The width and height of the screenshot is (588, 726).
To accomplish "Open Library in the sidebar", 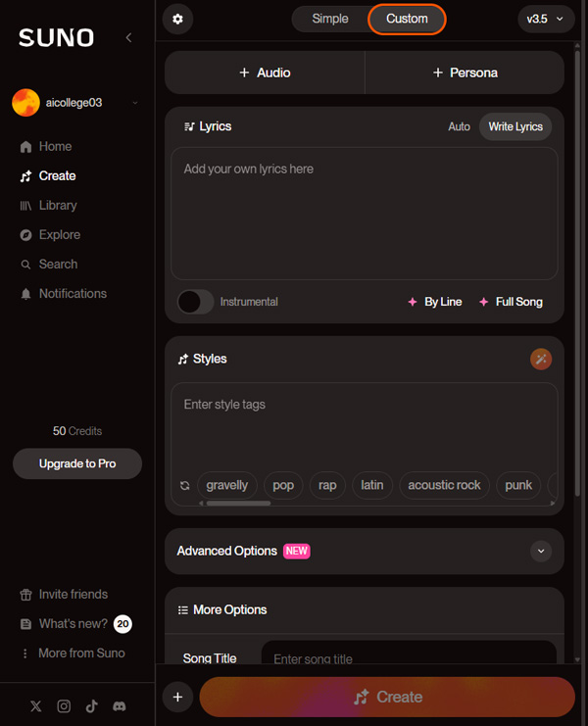I will point(58,205).
